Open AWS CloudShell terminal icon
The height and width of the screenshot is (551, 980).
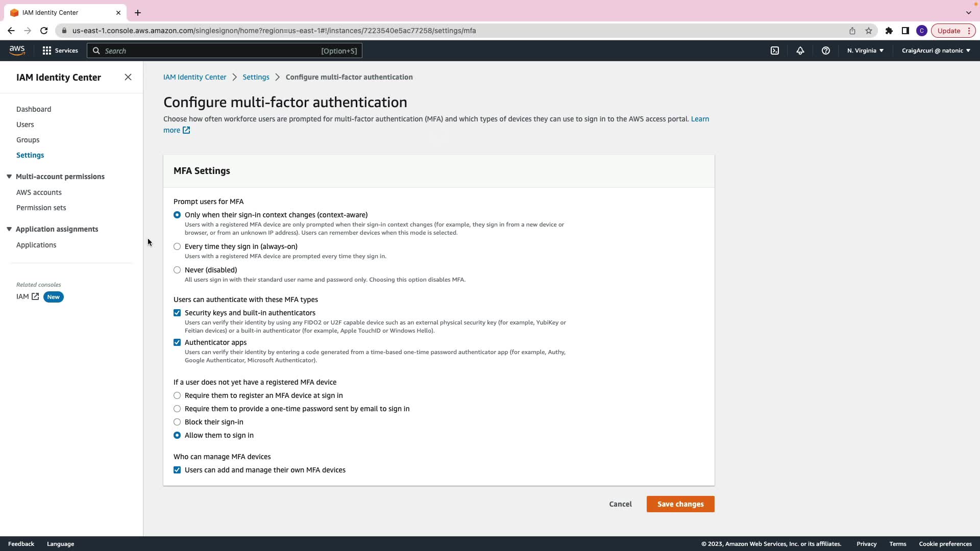(x=775, y=51)
